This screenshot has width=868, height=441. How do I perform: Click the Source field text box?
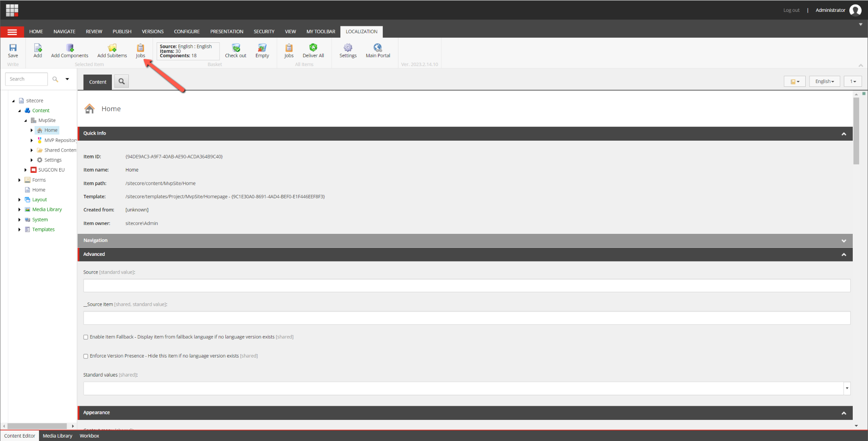pos(467,286)
